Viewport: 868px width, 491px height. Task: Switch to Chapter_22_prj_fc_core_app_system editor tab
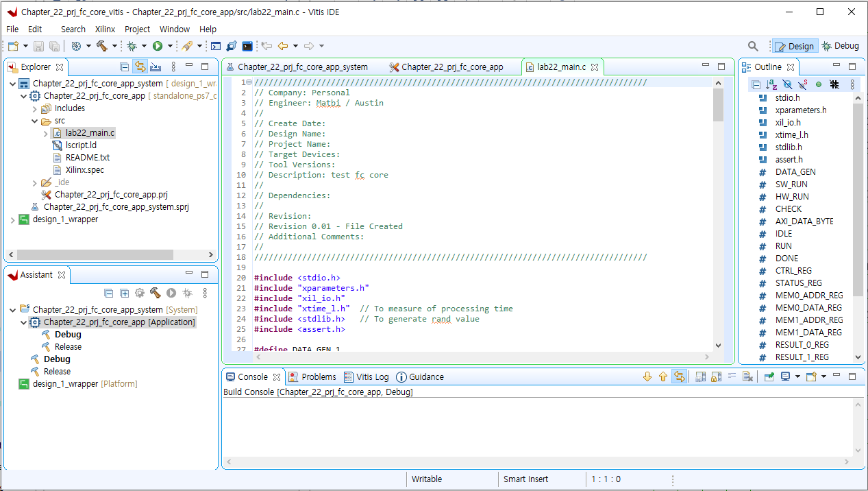297,67
